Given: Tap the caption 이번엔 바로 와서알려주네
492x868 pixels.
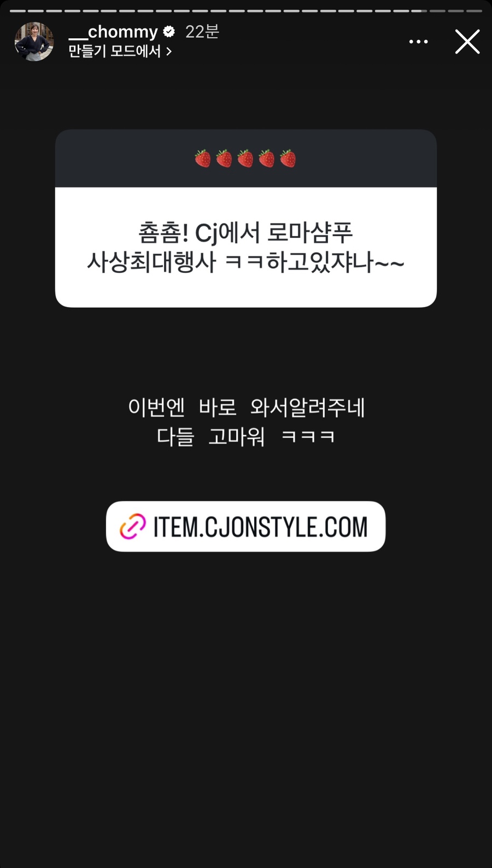Looking at the screenshot, I should (247, 407).
